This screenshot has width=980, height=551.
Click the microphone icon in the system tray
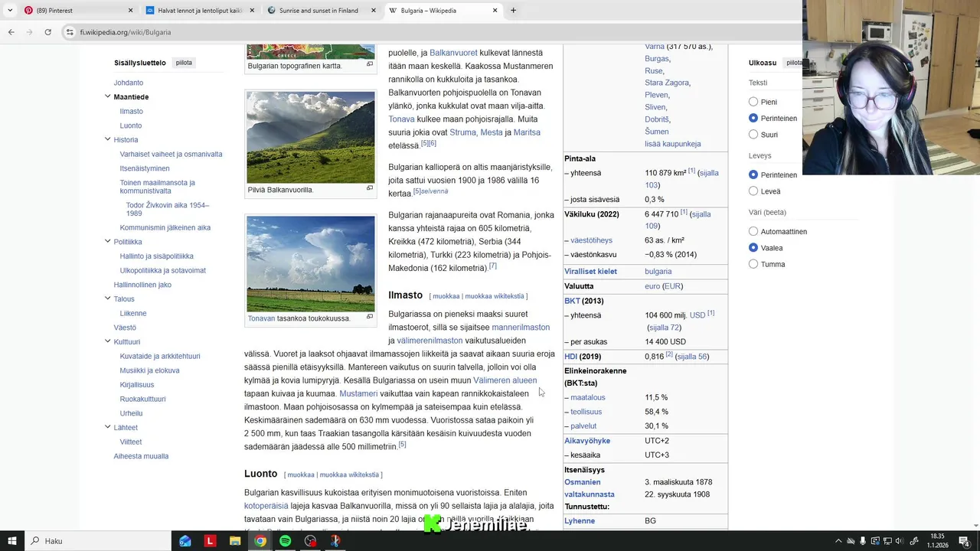[x=863, y=541]
